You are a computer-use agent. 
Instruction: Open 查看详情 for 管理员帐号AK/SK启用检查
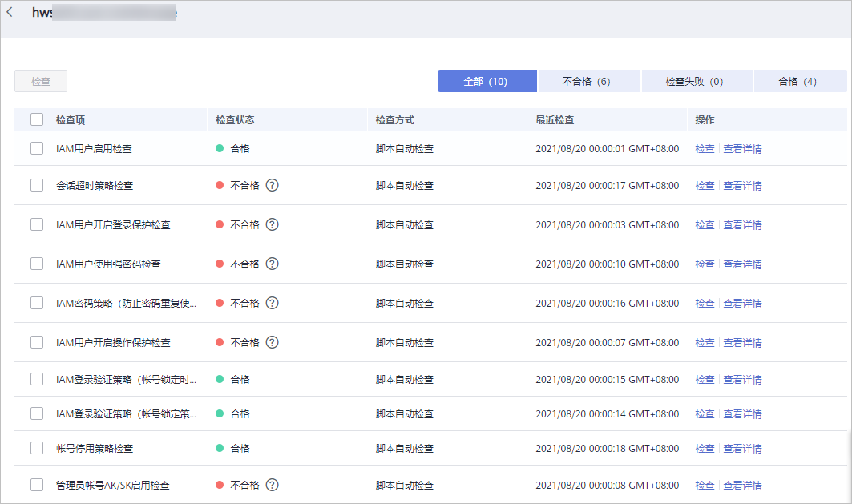742,485
